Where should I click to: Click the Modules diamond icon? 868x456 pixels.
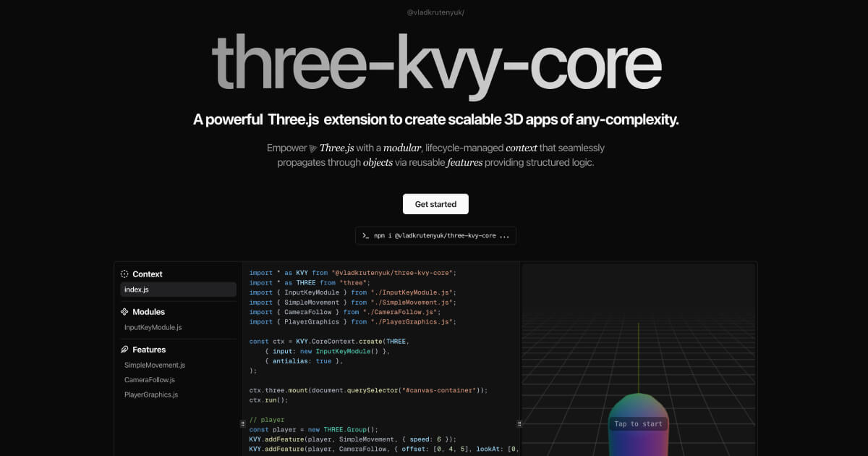(x=124, y=311)
